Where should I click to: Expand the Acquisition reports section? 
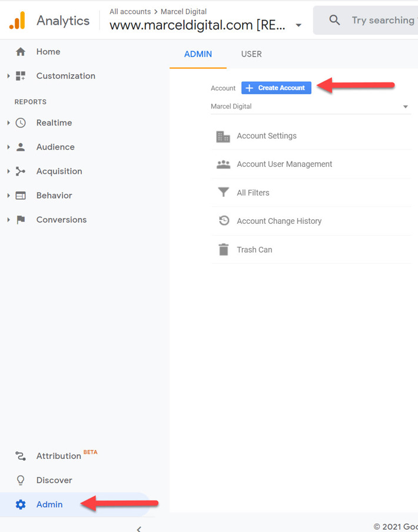tap(9, 171)
